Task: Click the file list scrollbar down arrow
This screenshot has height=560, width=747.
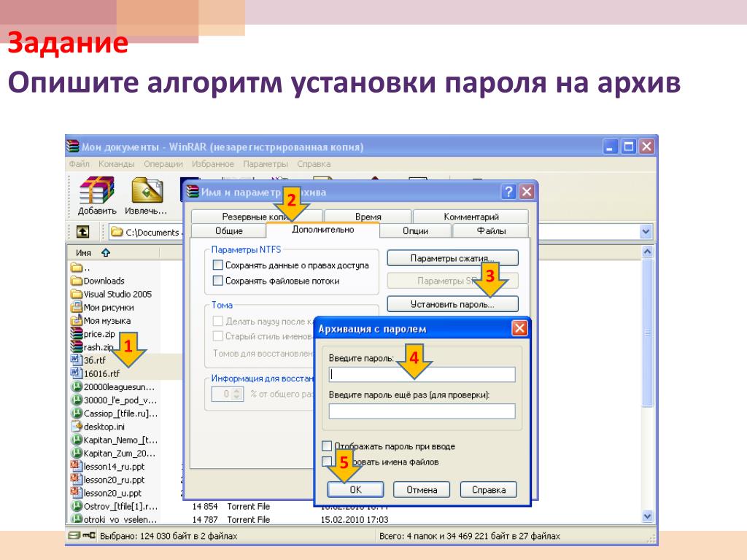Action: point(647,516)
